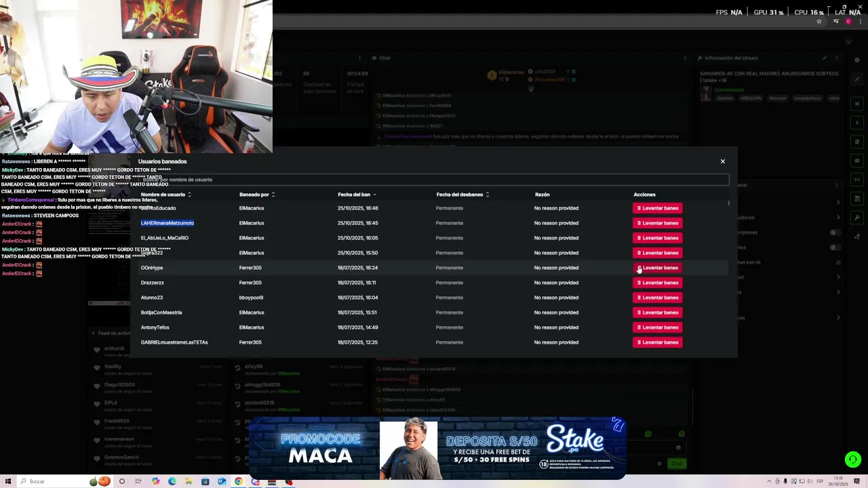
Task: Open Chat con IA external link icon
Action: [x=839, y=262]
